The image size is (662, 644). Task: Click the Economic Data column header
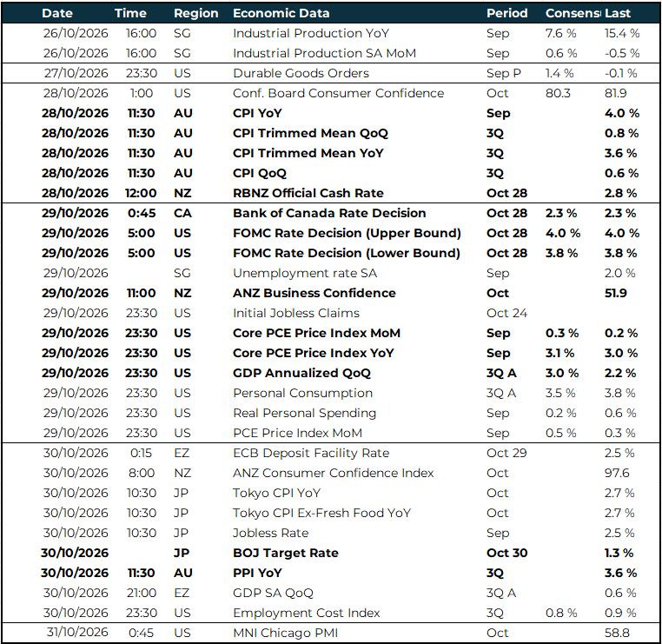pyautogui.click(x=281, y=13)
